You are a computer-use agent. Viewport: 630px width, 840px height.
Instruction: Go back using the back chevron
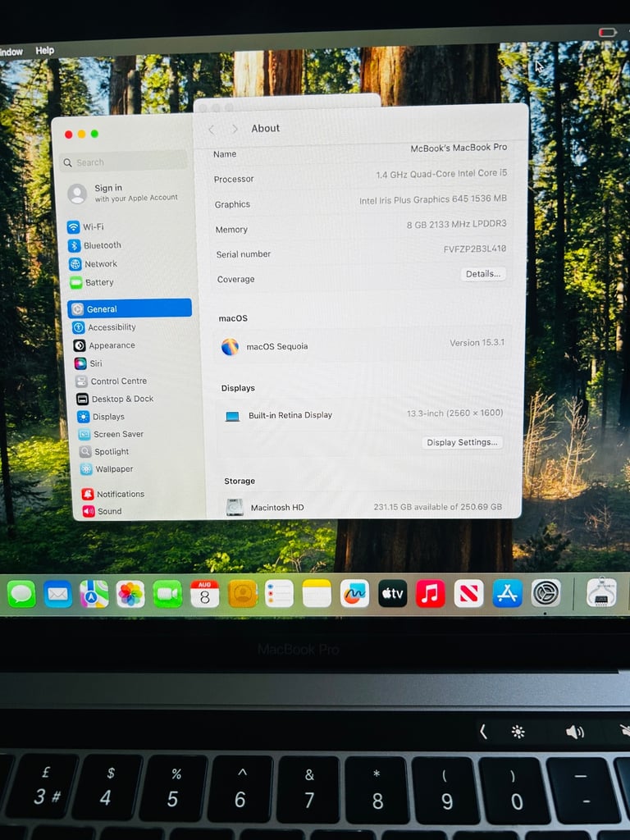coord(212,130)
